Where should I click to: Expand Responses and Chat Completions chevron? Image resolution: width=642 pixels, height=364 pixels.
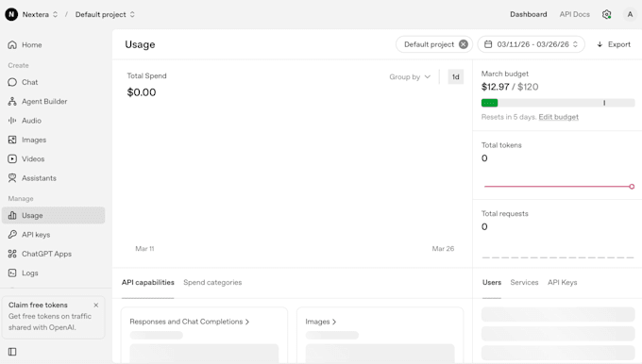click(247, 322)
